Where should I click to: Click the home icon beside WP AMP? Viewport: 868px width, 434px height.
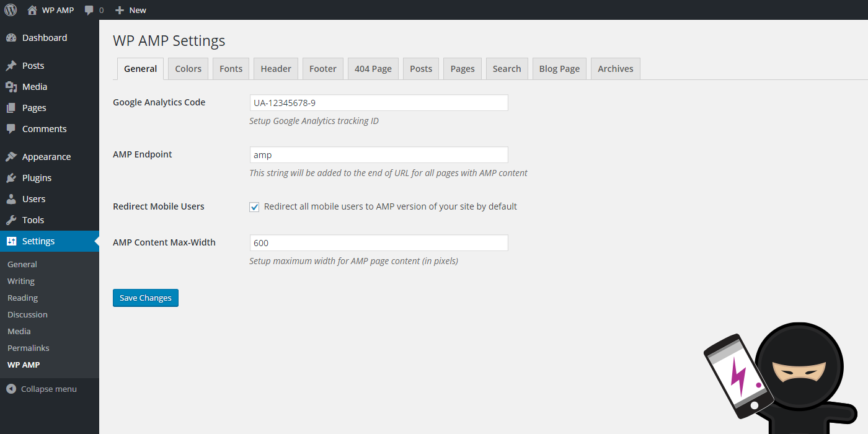point(29,10)
